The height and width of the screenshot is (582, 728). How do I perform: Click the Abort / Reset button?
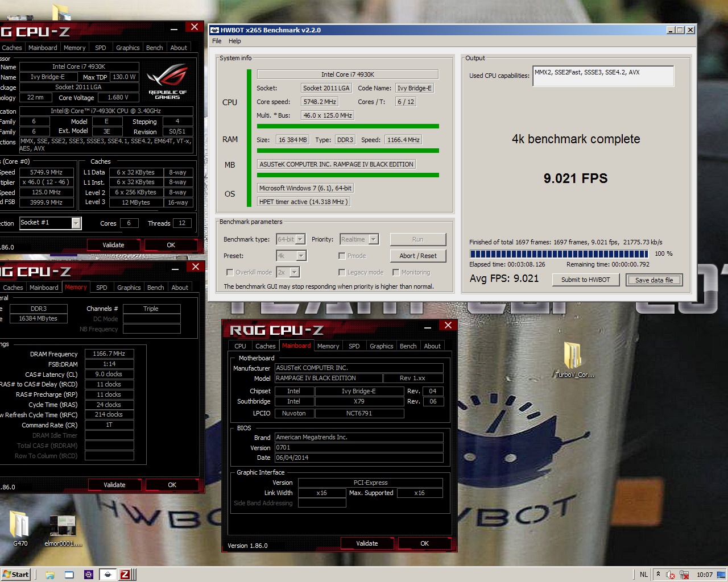click(x=418, y=256)
